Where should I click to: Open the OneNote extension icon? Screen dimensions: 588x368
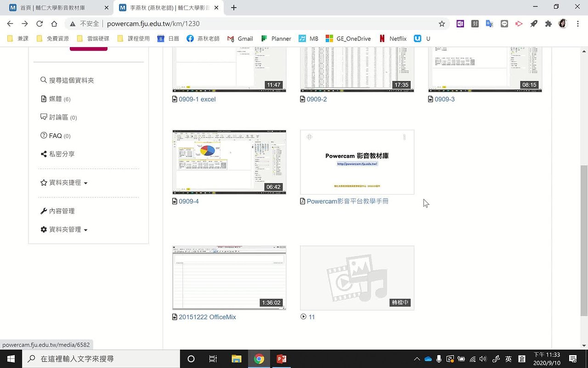[x=460, y=23]
